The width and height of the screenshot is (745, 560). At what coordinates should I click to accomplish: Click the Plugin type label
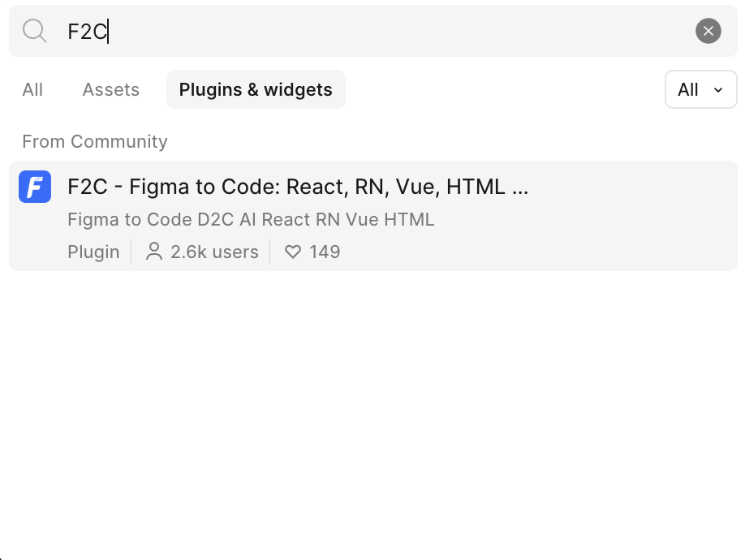[x=93, y=252]
